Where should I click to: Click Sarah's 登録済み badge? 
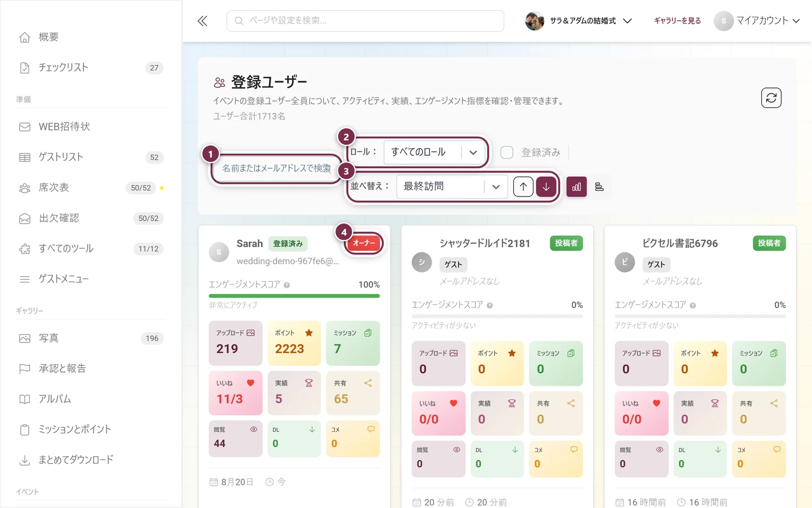[288, 244]
